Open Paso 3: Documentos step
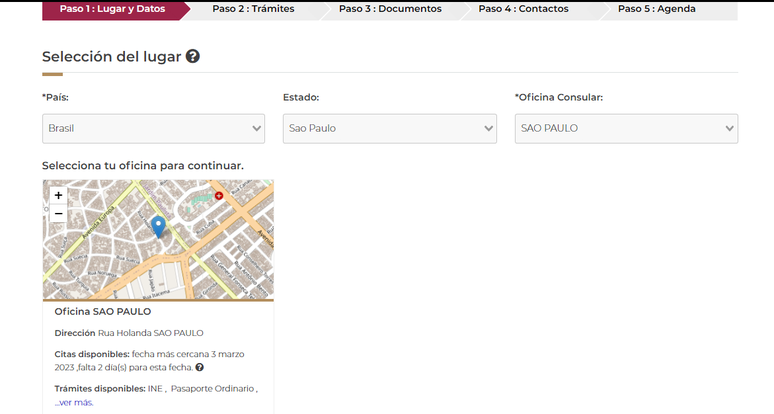This screenshot has height=414, width=774. coord(390,9)
